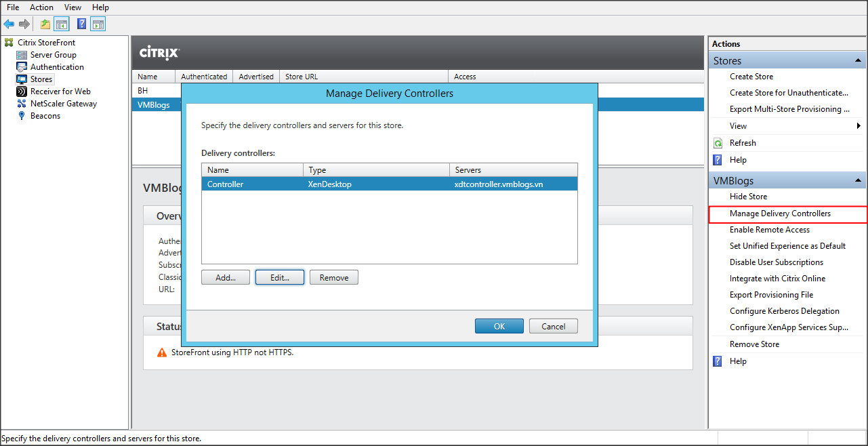Viewport: 868px width, 446px height.
Task: Open the File menu
Action: pyautogui.click(x=13, y=7)
